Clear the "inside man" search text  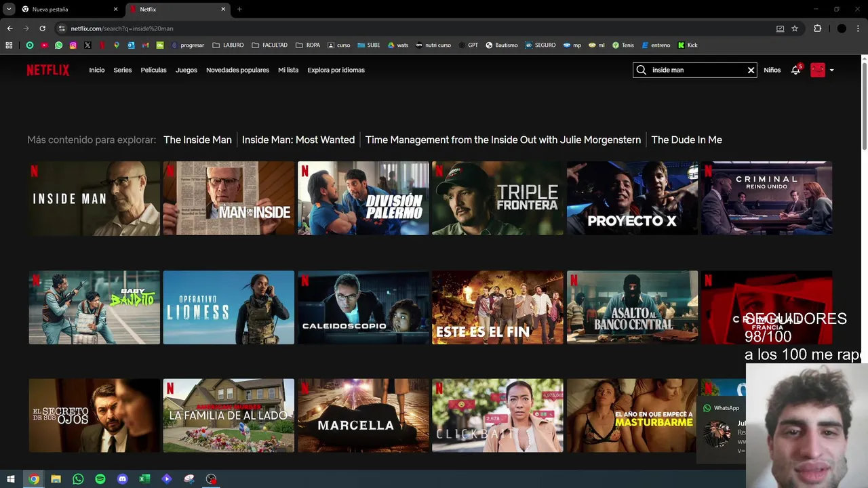click(x=751, y=70)
